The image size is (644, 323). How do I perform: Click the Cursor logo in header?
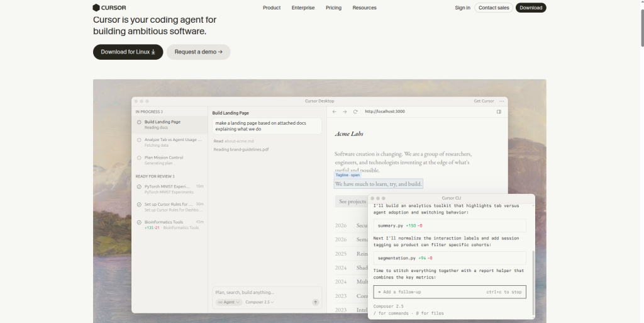tap(109, 8)
